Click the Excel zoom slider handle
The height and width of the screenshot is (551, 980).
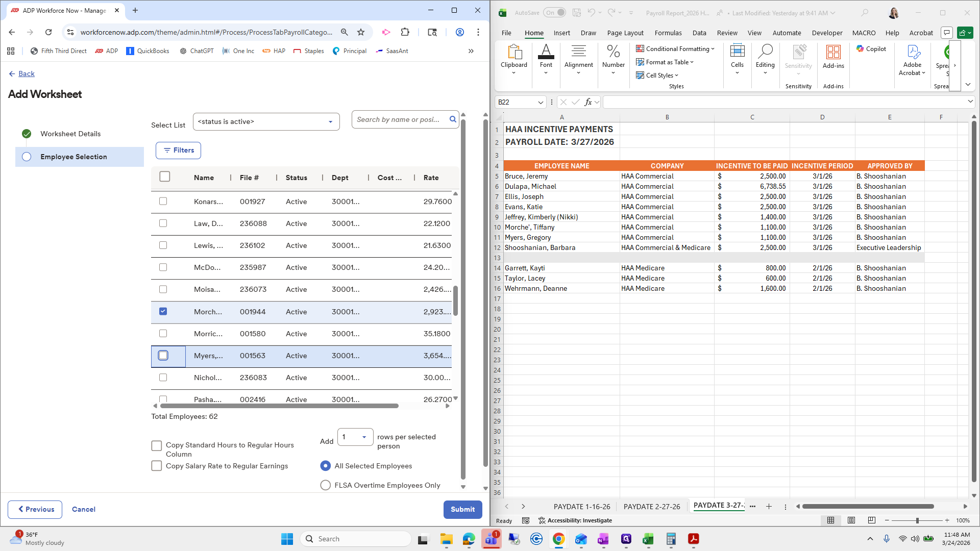[917, 520]
